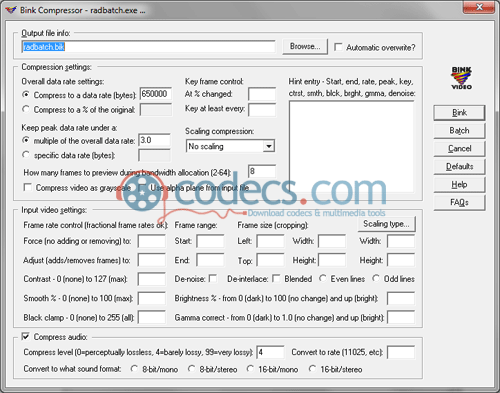
Task: Start compression with the Bink button
Action: (x=459, y=113)
